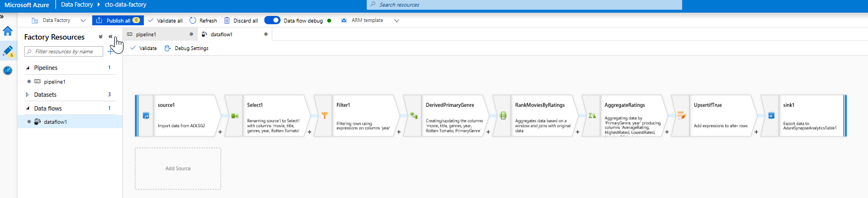Collapse the Pipelines tree group
868x198 pixels.
28,68
